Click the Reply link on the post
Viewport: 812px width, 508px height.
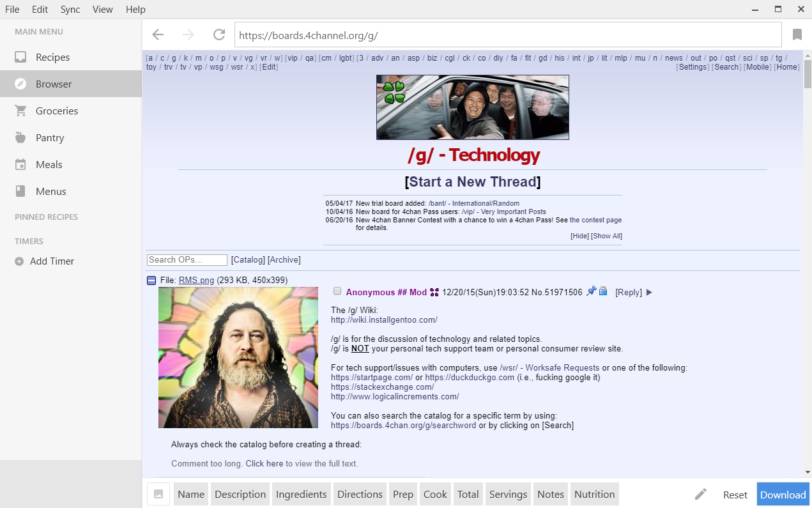coord(629,293)
